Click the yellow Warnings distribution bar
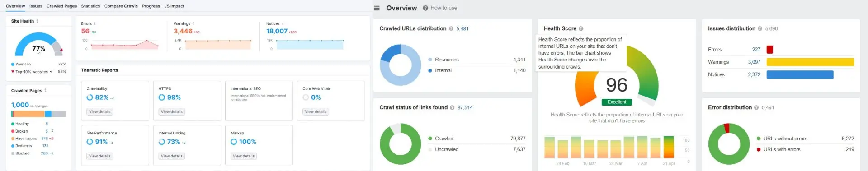 [x=810, y=62]
